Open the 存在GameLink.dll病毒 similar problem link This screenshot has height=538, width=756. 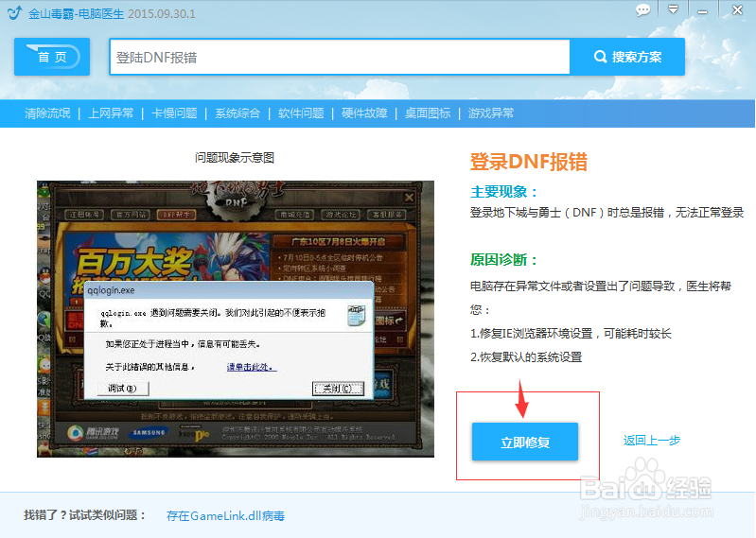coord(225,516)
